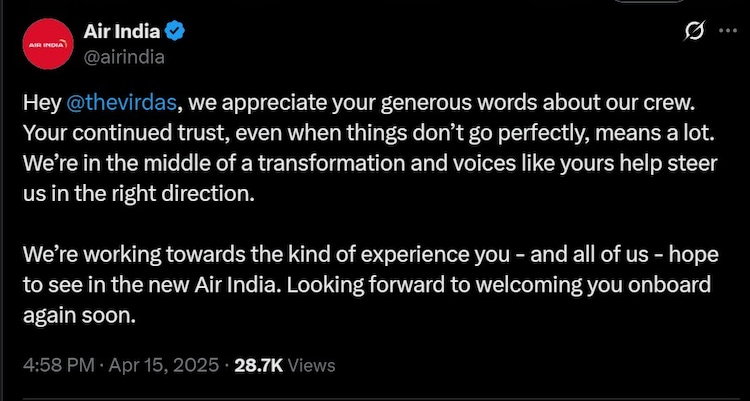This screenshot has width=750, height=401.
Task: Click the Views label beside the count
Action: [x=313, y=365]
